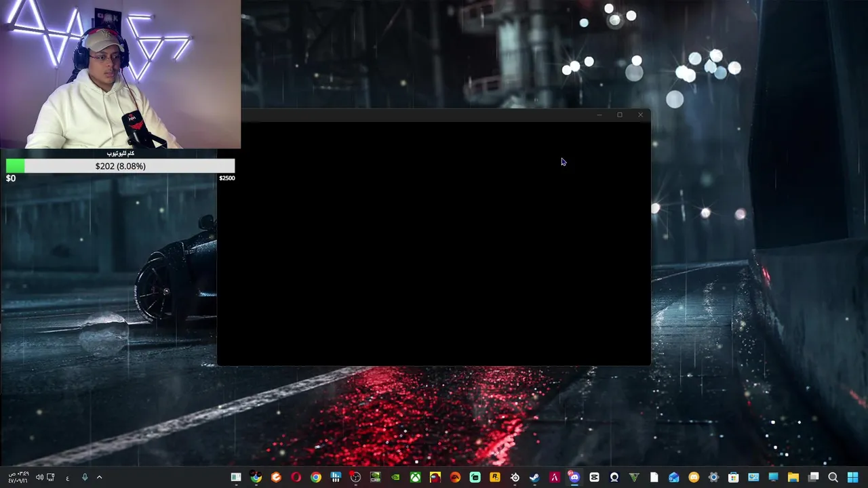The image size is (868, 488).
Task: Maximize the black window
Action: [619, 115]
